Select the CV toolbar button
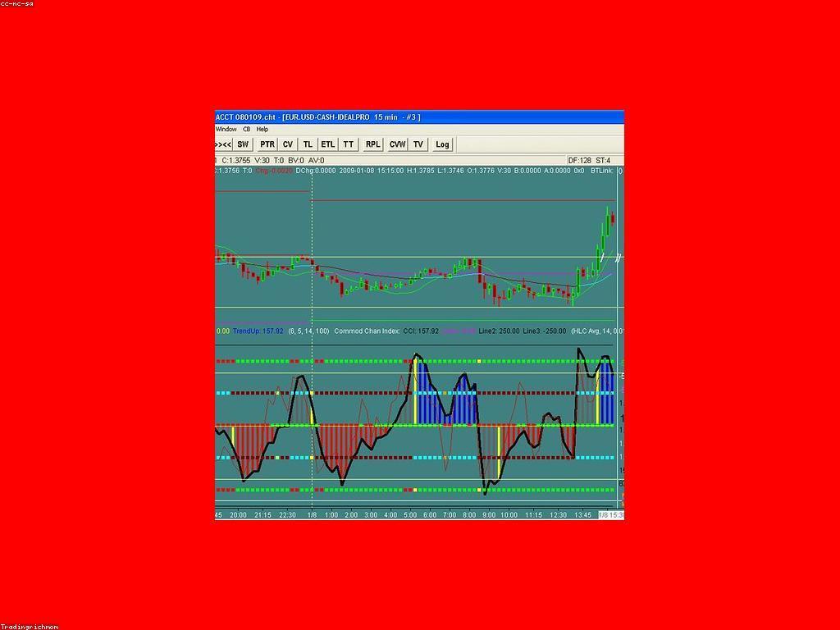This screenshot has width=840, height=630. click(x=288, y=144)
